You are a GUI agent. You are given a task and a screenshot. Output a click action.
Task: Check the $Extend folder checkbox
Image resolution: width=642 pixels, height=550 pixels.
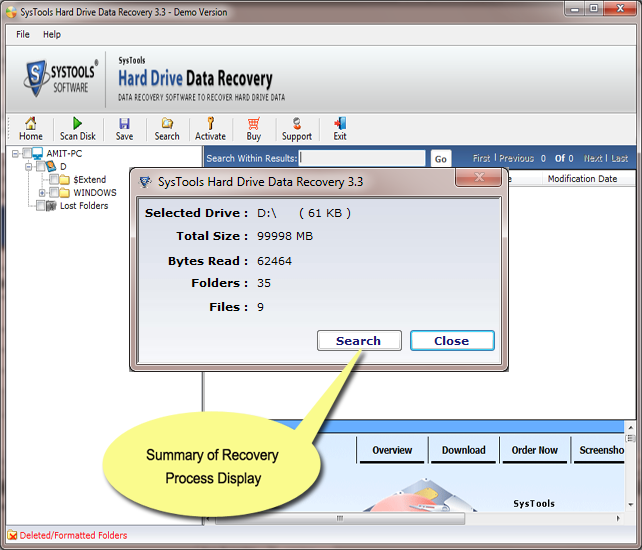click(54, 179)
